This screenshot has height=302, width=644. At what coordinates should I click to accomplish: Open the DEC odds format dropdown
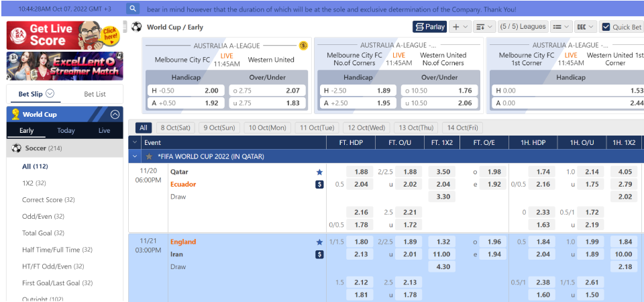coord(585,27)
